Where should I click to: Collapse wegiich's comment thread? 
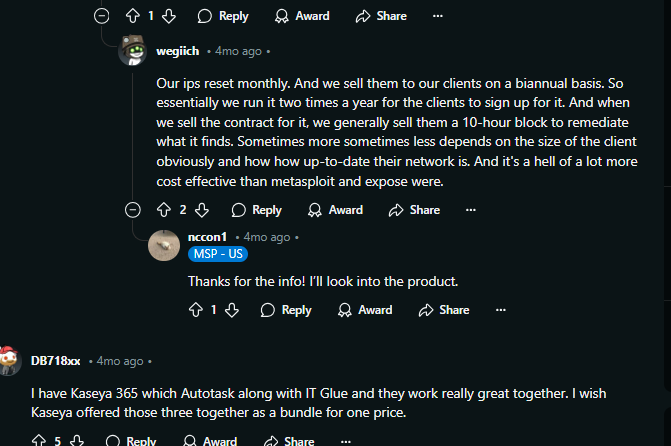133,210
